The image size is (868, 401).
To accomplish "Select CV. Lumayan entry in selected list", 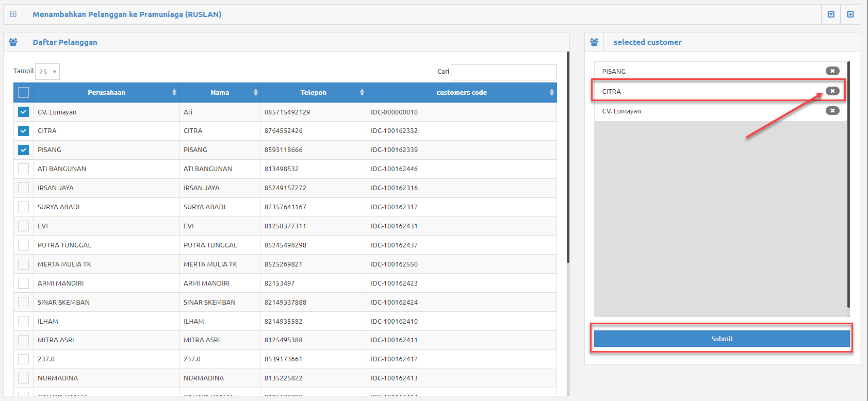I will coord(720,111).
